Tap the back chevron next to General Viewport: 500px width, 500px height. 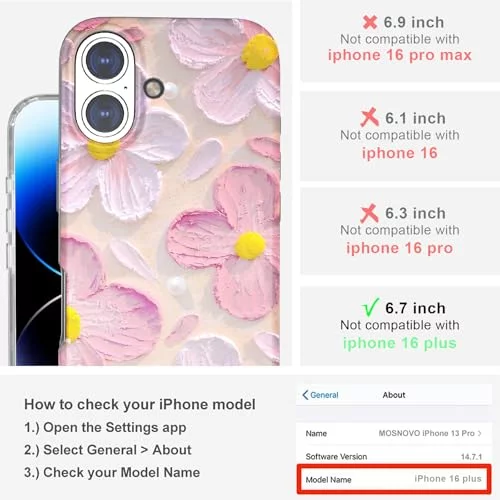305,395
